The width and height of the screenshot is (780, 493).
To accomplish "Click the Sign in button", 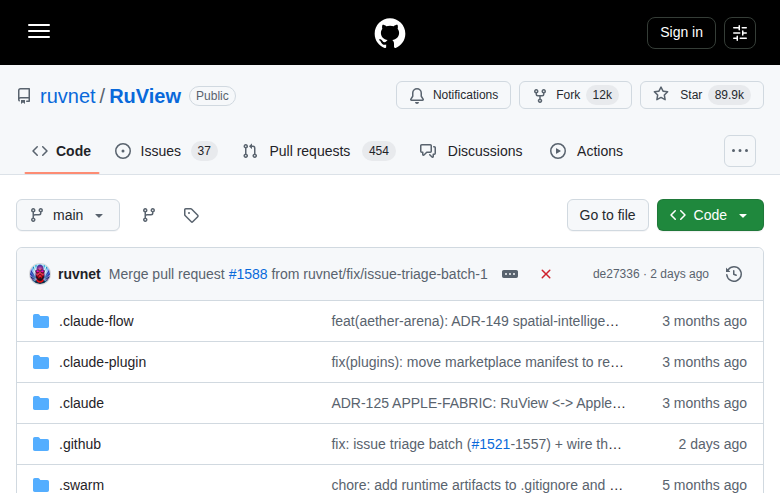I will point(681,33).
